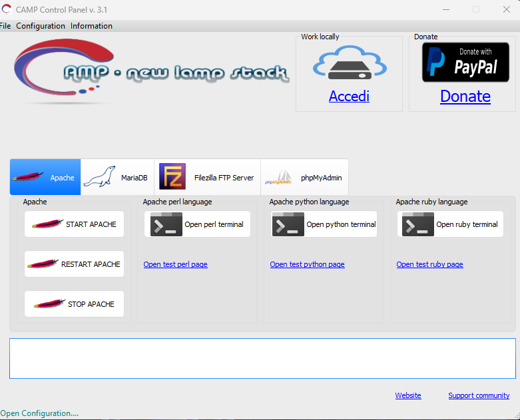Image resolution: width=520 pixels, height=420 pixels.
Task: Click the cloud drive icon under Work locally
Action: point(349,64)
